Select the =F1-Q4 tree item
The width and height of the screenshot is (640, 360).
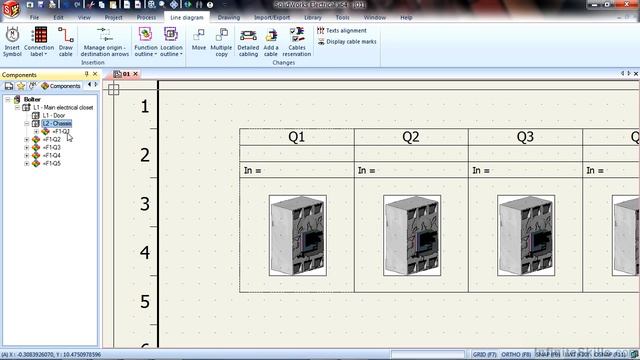(x=51, y=156)
